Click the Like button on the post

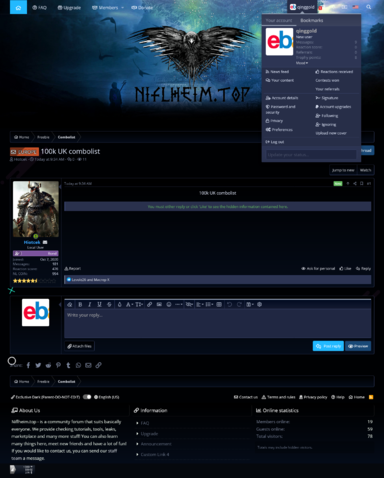(x=345, y=268)
